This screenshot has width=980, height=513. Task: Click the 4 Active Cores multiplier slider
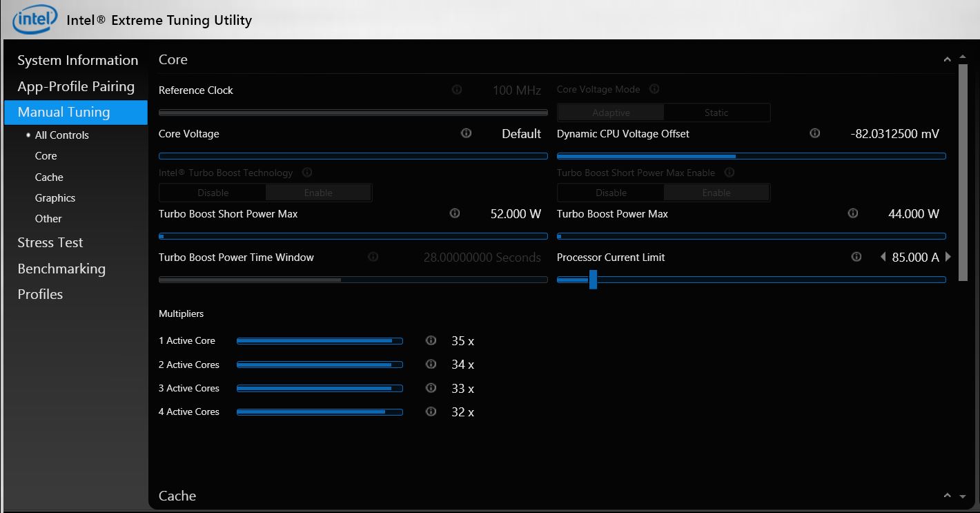point(320,412)
